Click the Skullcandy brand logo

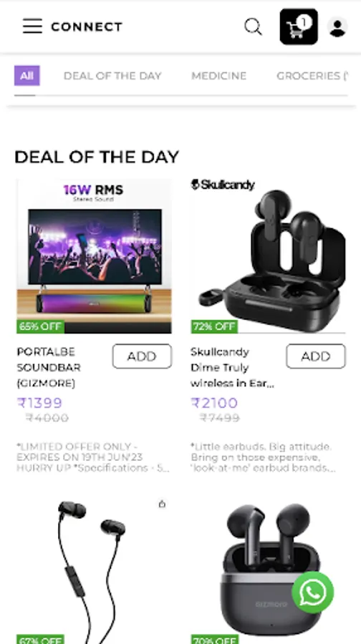pos(223,185)
